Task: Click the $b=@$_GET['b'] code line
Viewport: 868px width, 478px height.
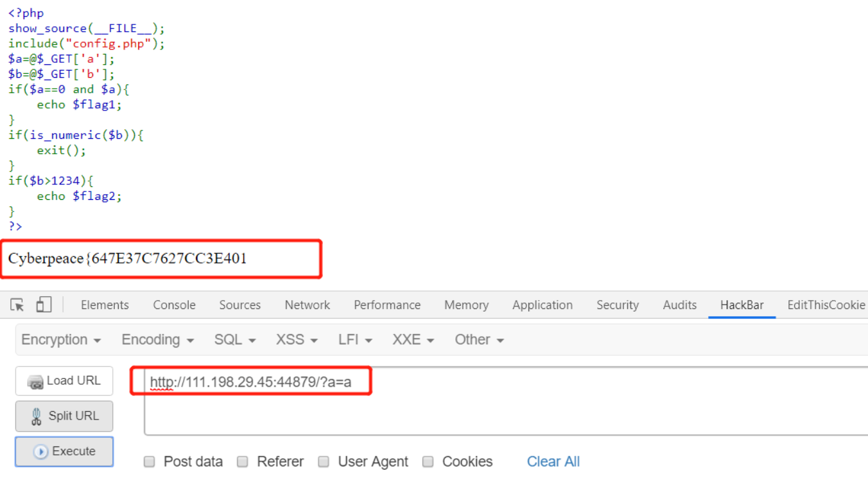Action: [x=62, y=74]
